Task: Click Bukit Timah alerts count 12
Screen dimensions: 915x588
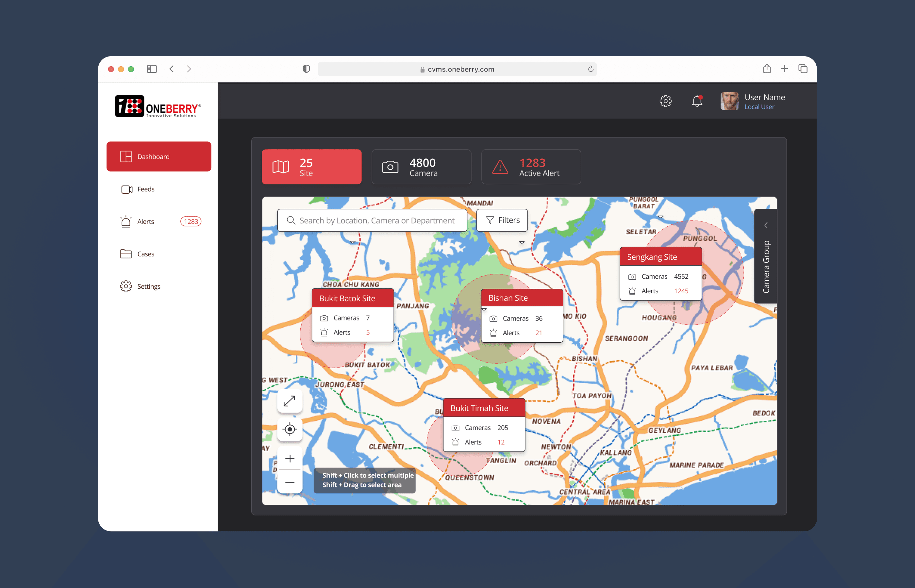Action: 501,442
